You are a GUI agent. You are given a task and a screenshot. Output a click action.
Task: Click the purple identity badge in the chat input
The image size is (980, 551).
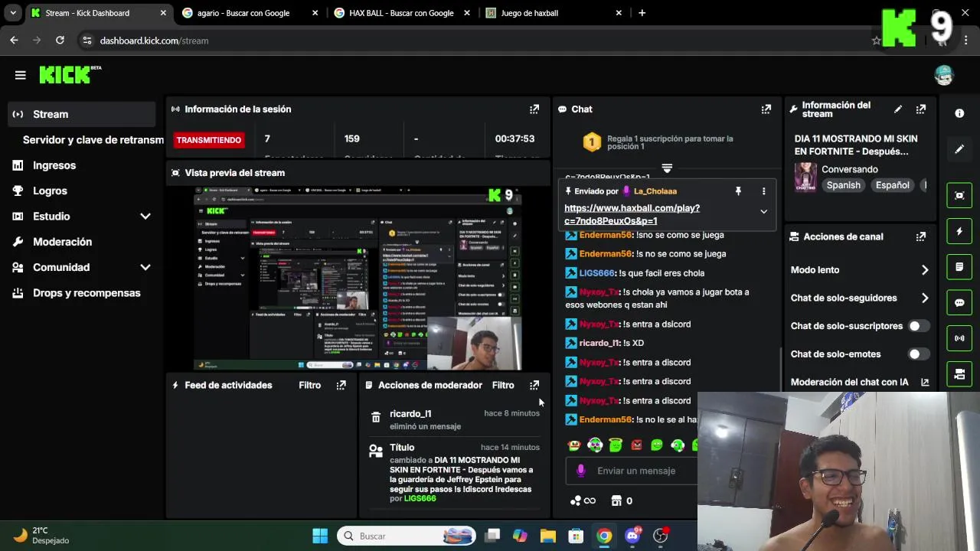coord(581,471)
